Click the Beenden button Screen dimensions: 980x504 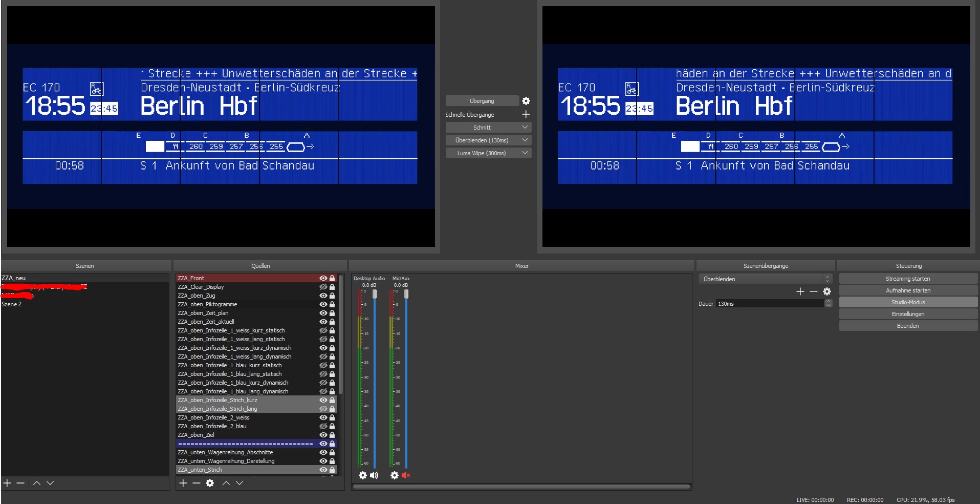click(908, 326)
